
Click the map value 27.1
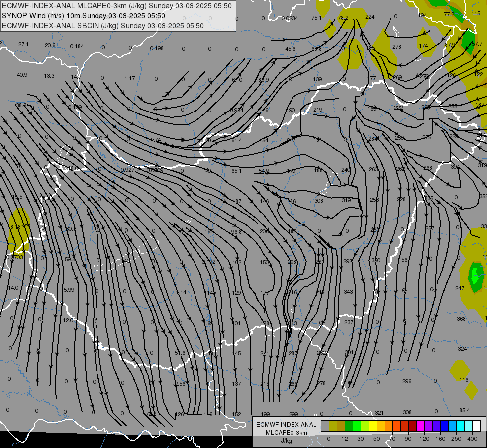pos(23,44)
